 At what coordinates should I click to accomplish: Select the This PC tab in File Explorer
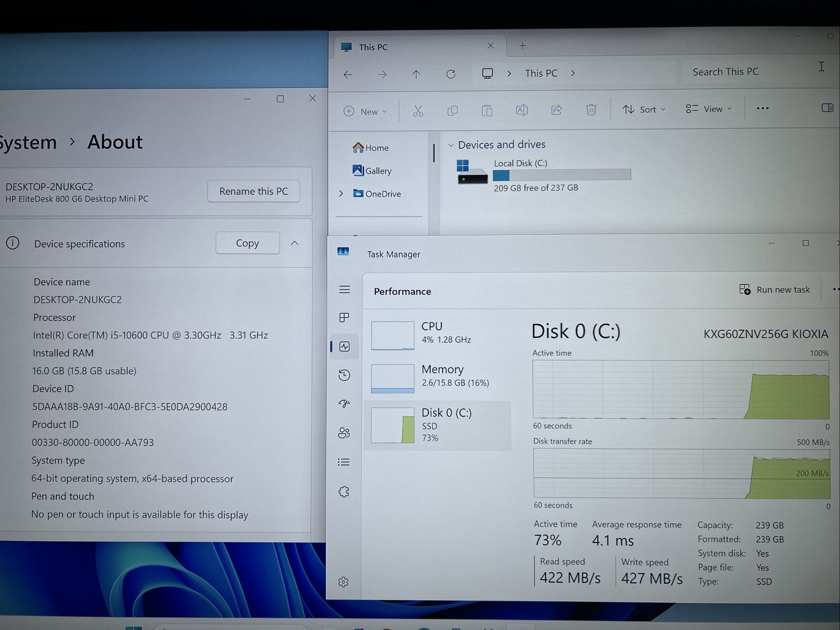tap(419, 47)
